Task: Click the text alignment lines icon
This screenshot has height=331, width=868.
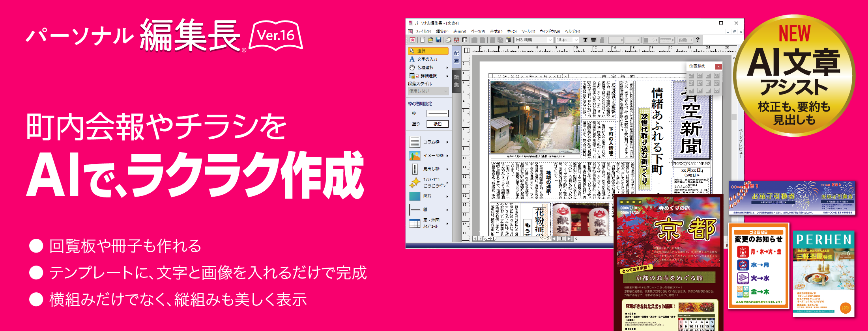Action: pos(593,40)
